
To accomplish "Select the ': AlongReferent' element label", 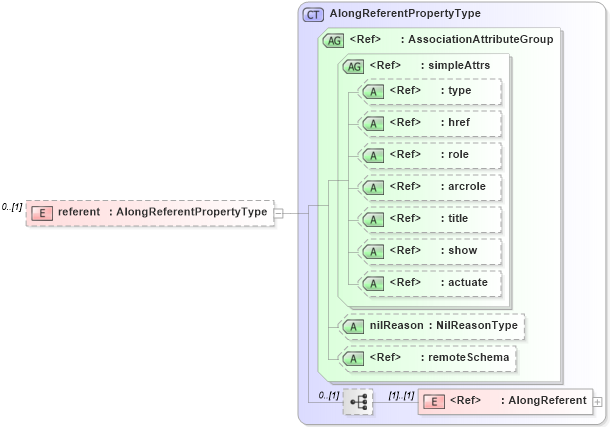I will [x=543, y=400].
